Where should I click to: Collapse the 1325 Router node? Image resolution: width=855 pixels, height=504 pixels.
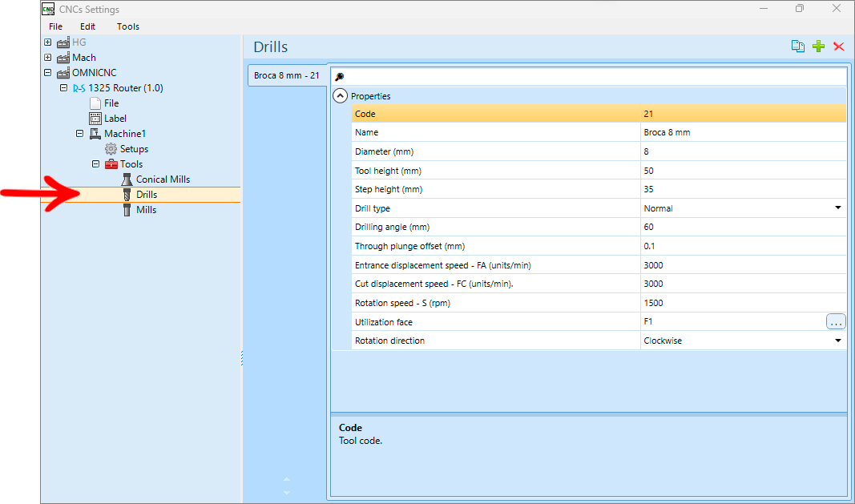[x=64, y=88]
